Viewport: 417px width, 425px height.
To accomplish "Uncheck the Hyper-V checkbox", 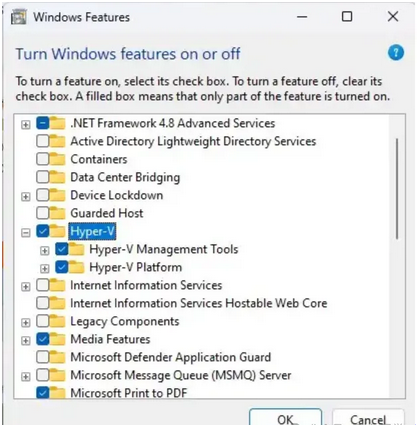I will click(43, 231).
